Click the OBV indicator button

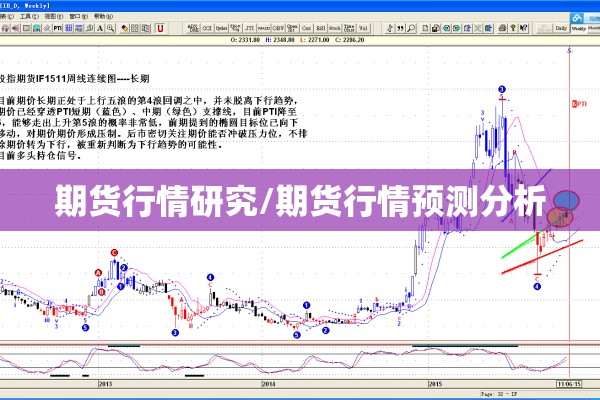[278, 28]
